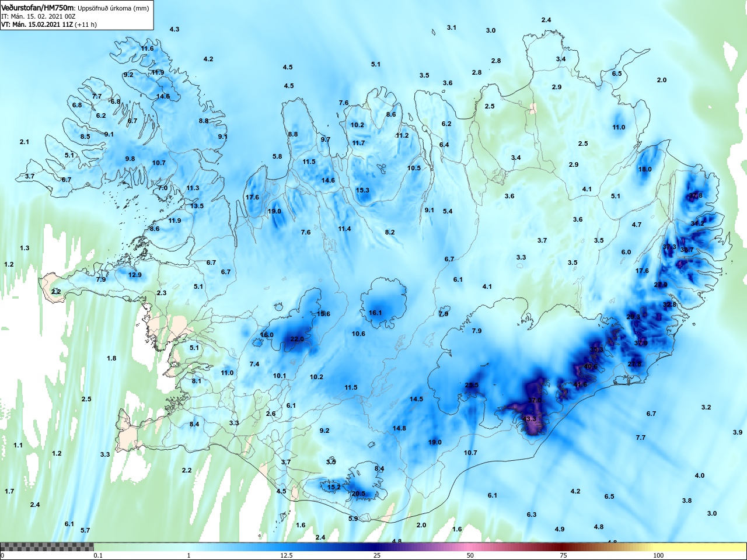This screenshot has width=747, height=560.
Task: Click the 7.4 precipitation value
Action: (x=254, y=364)
